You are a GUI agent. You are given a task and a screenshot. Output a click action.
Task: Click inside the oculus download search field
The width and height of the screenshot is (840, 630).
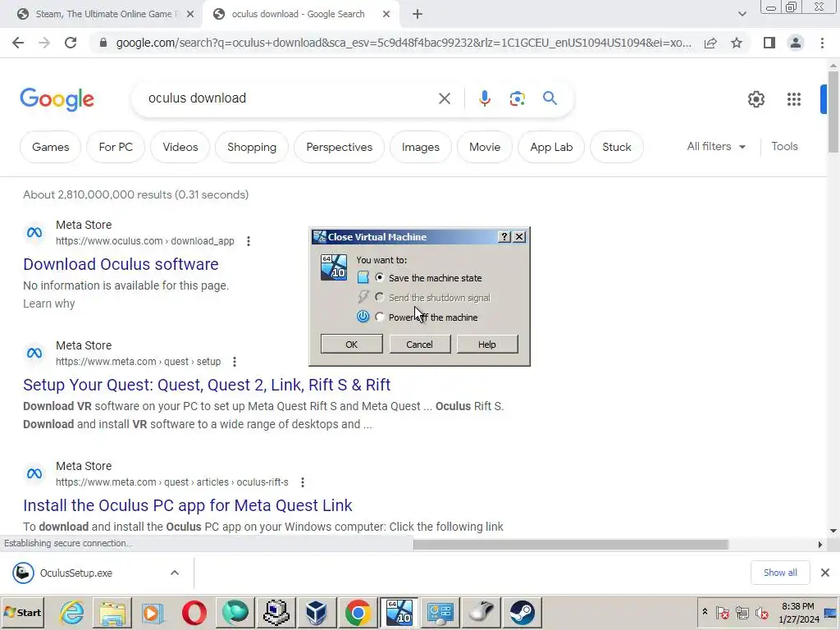point(290,98)
